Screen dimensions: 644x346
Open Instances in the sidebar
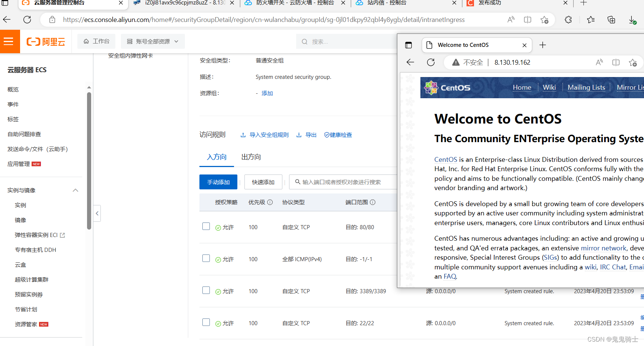[x=20, y=205]
